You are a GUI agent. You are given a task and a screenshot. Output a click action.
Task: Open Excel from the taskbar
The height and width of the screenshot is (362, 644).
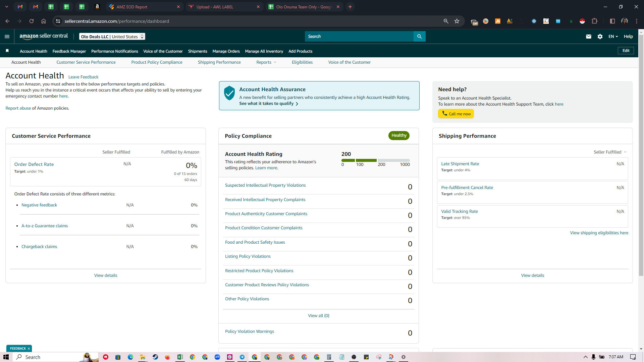[180, 357]
